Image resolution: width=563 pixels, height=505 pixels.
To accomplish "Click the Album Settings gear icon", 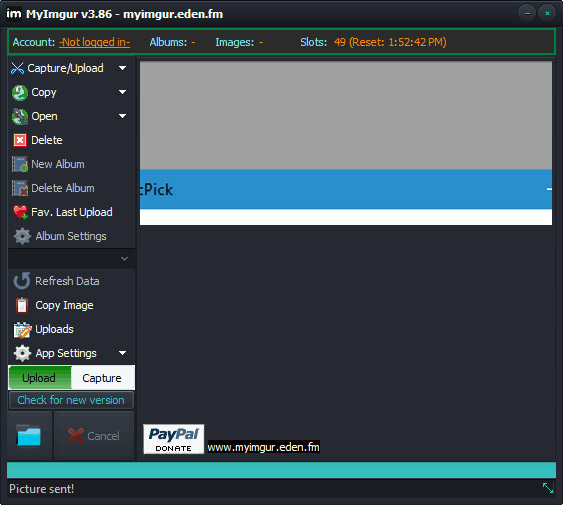I will pos(22,236).
